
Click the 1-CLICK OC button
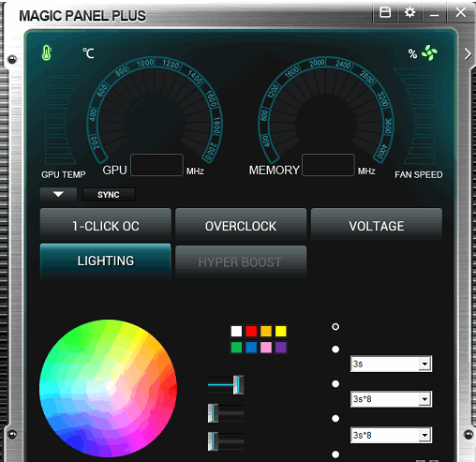pyautogui.click(x=106, y=226)
